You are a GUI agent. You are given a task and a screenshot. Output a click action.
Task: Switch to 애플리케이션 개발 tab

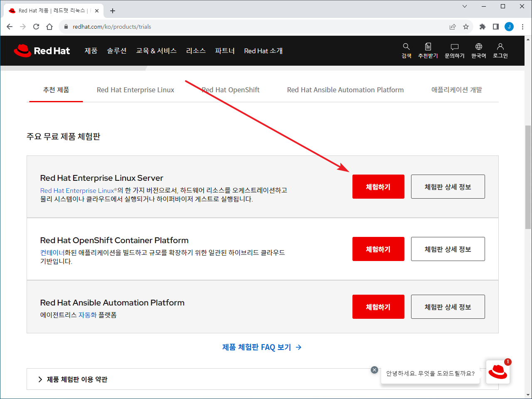pyautogui.click(x=457, y=90)
